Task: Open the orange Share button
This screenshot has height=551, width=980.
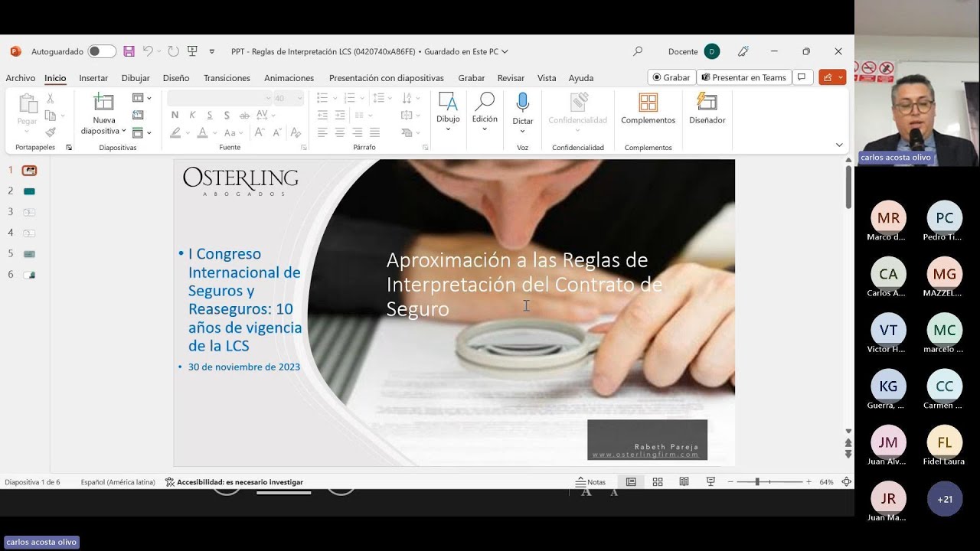Action: pos(832,77)
